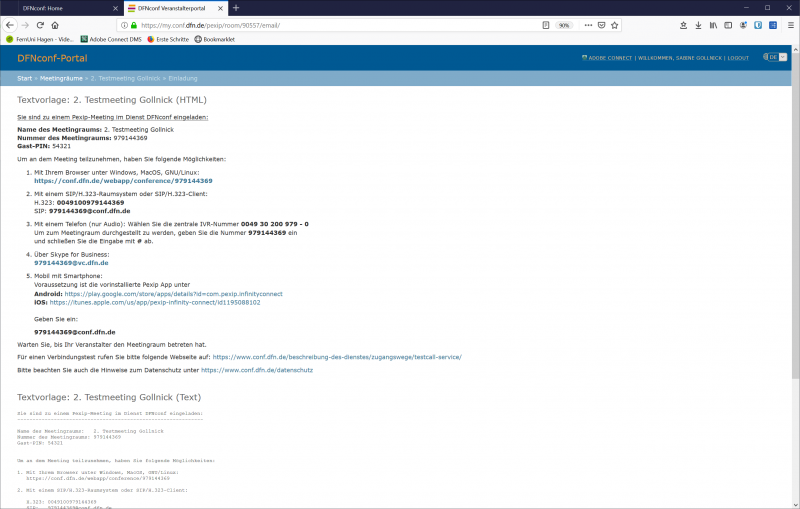Close the DFNconf Veranstalterportal tab
800x509 pixels.
[x=220, y=8]
